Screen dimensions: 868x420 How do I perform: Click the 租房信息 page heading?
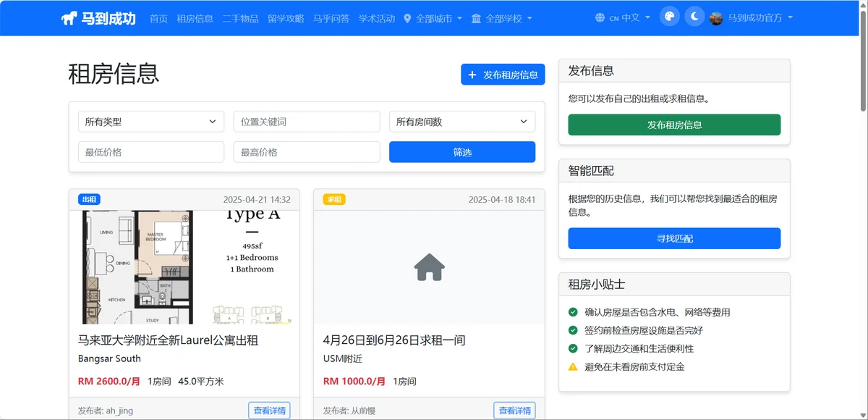(x=114, y=74)
